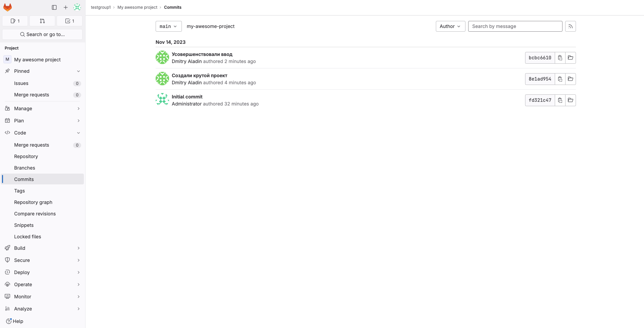Open the commits RSS feed icon
The image size is (644, 328).
(570, 26)
